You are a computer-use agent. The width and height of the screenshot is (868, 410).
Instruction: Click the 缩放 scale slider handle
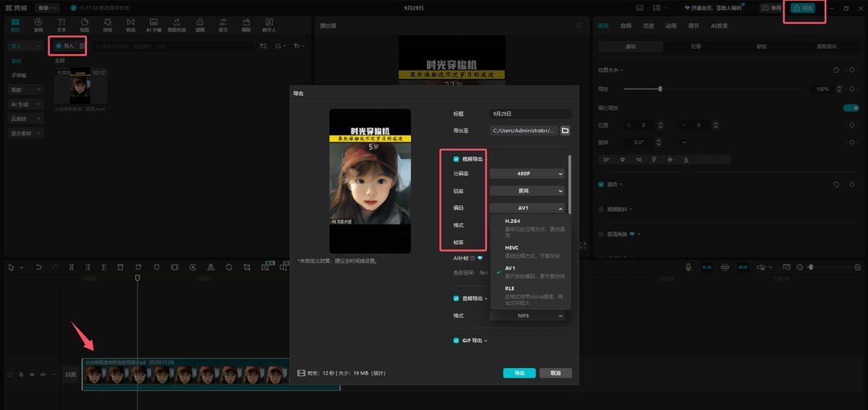(x=660, y=89)
